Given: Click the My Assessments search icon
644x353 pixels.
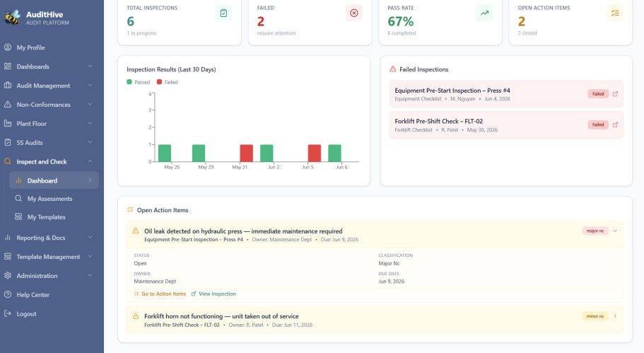Looking at the screenshot, I should coord(18,199).
